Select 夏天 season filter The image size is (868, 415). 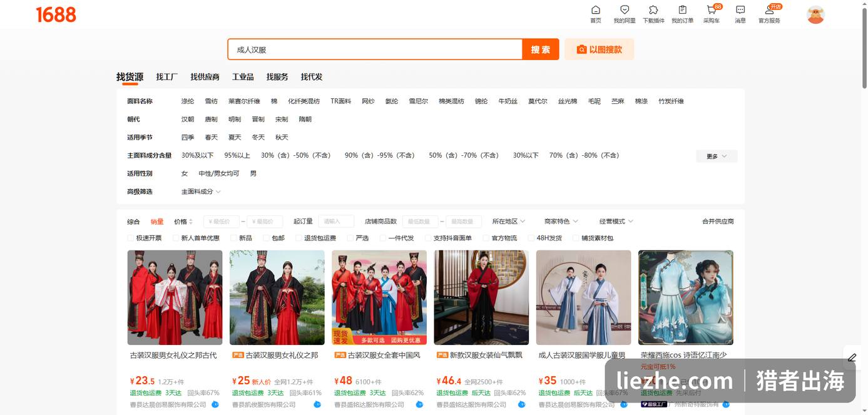235,137
